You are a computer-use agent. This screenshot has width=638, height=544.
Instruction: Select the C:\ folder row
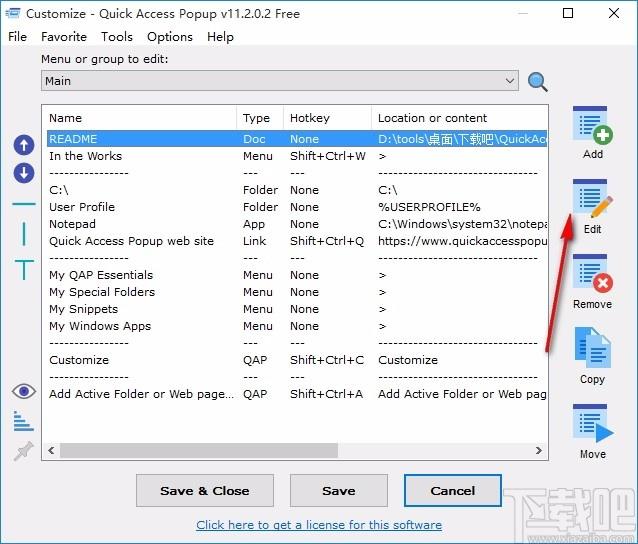pyautogui.click(x=297, y=190)
